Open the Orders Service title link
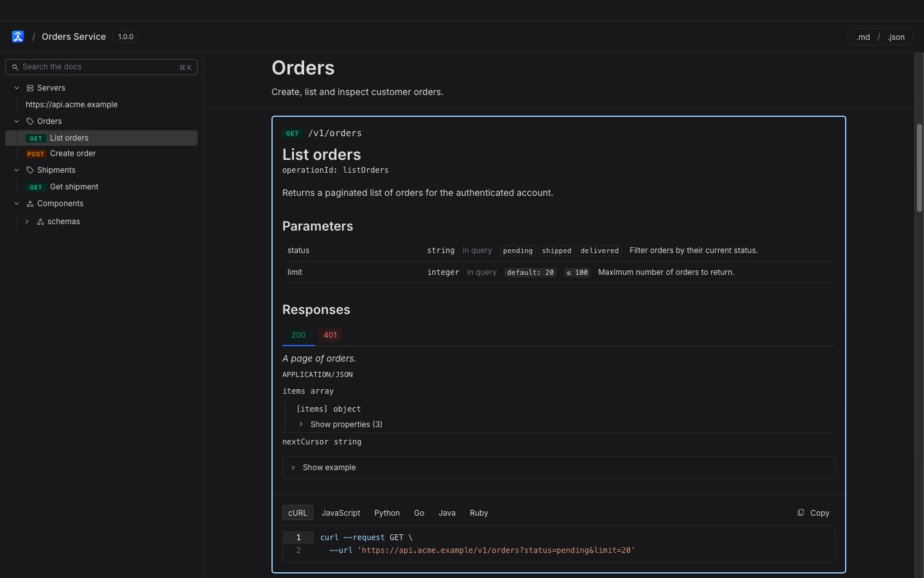This screenshot has width=924, height=578. tap(74, 37)
